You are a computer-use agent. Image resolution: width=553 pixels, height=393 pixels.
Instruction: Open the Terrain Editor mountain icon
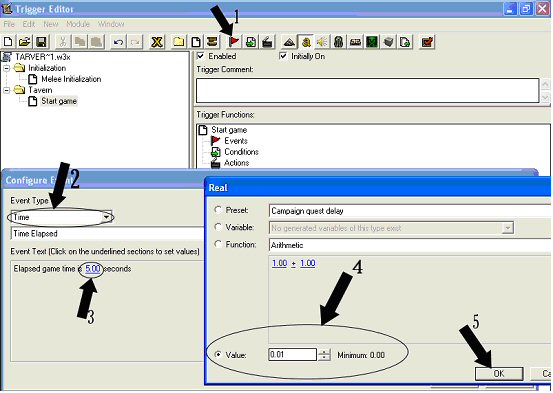289,42
